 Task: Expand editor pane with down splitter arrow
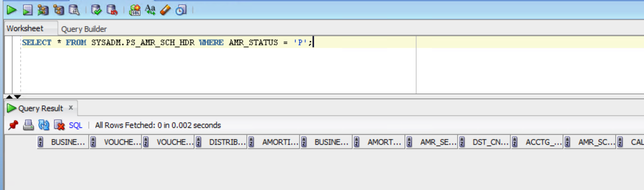click(17, 97)
